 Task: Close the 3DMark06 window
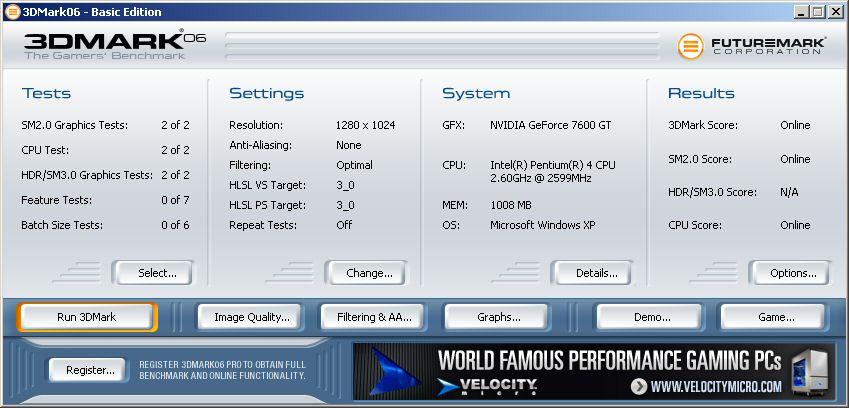(835, 11)
